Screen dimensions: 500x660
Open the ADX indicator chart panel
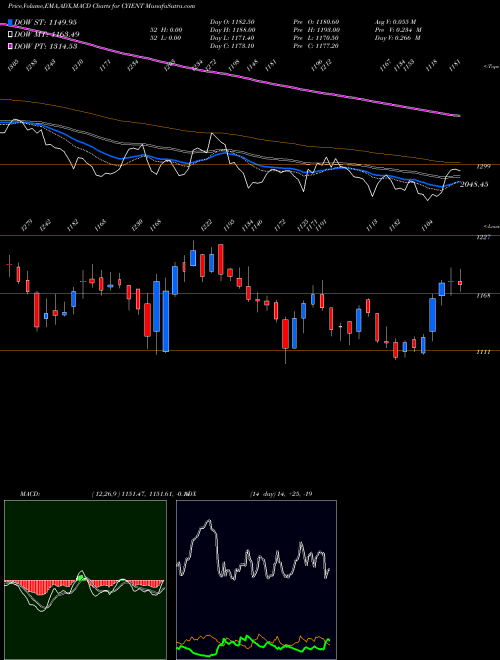(256, 580)
